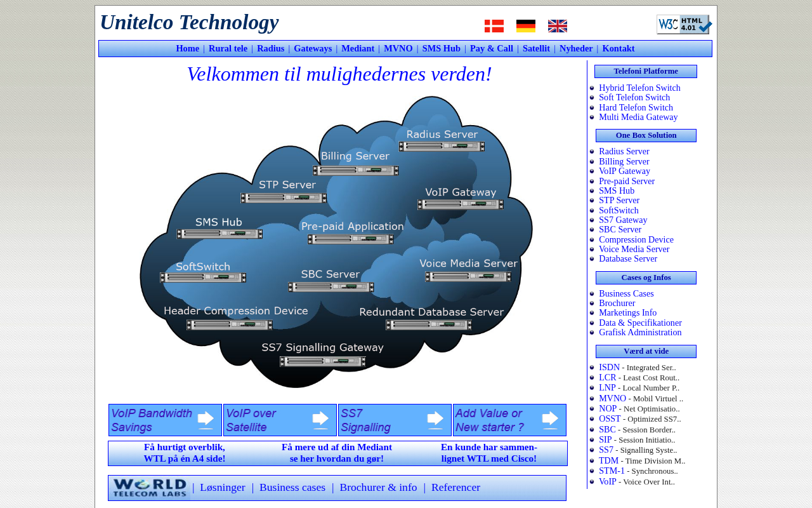Open the Hard Telefon Switch link

636,108
